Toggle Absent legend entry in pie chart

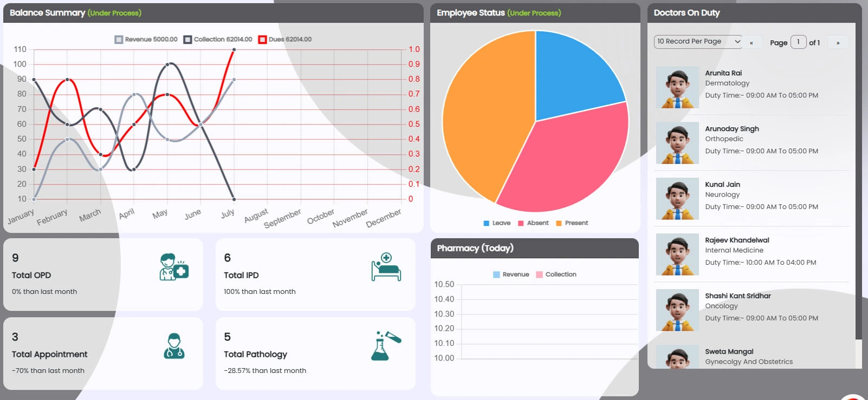533,223
